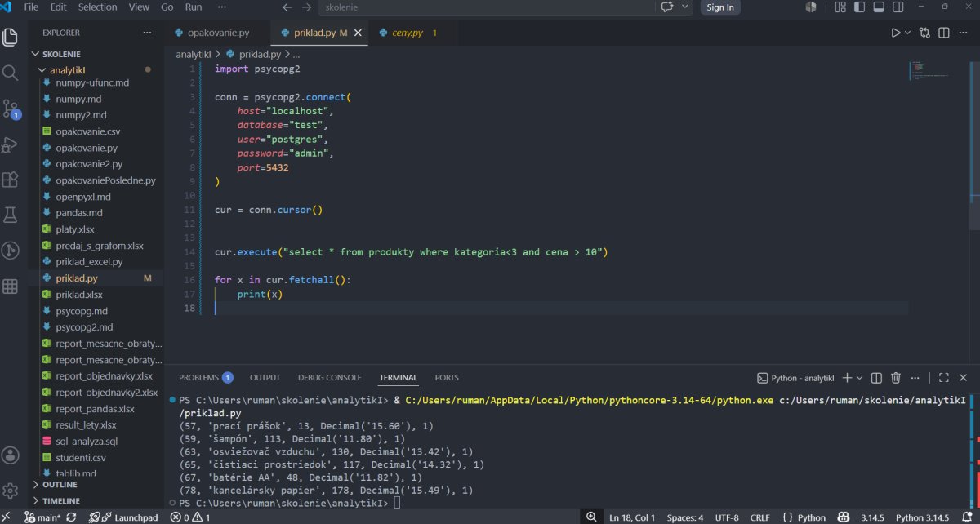This screenshot has width=980, height=524.
Task: Toggle the secondary side bar
Action: click(x=897, y=7)
